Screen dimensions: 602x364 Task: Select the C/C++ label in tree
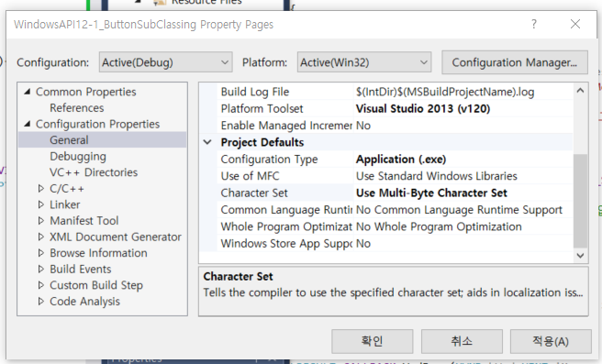pos(67,188)
